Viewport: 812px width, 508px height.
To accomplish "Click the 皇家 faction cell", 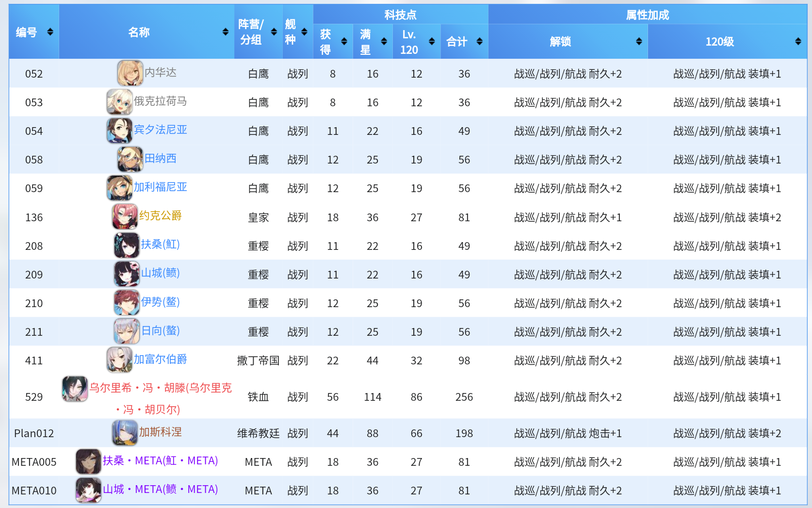I will tap(258, 217).
